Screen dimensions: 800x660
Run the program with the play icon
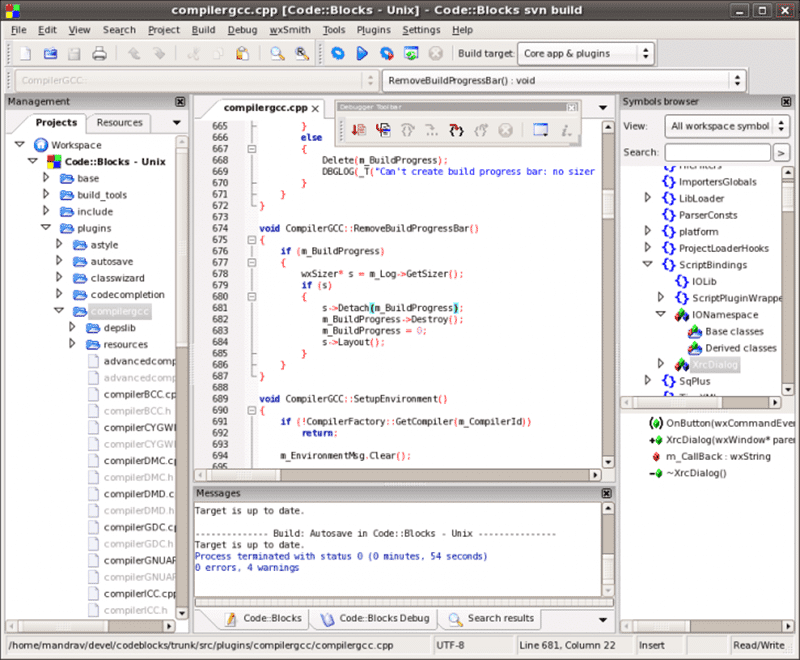(x=362, y=53)
